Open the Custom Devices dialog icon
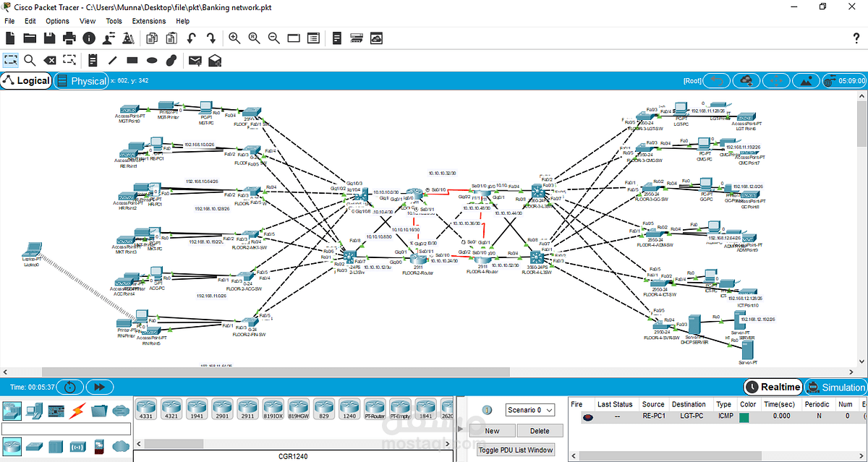 coord(313,38)
